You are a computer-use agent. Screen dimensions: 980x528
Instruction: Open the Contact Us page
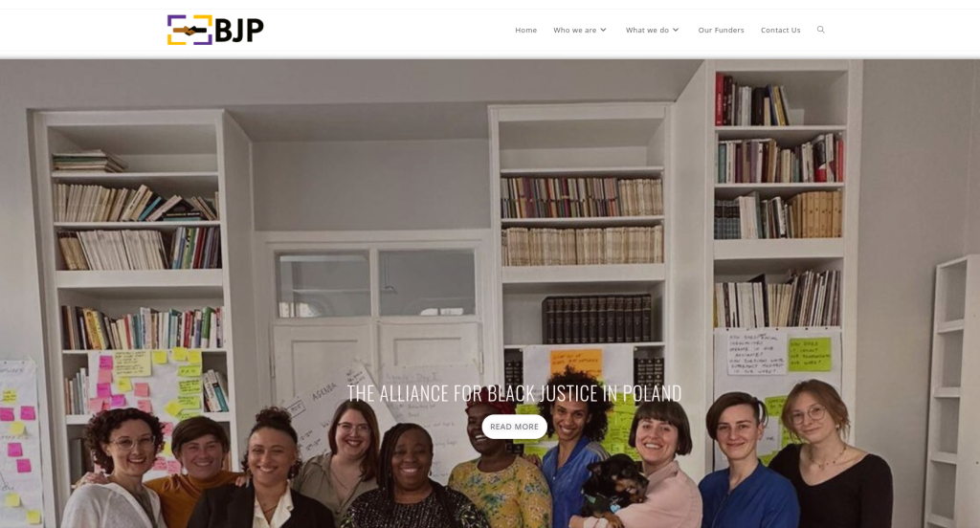(780, 30)
